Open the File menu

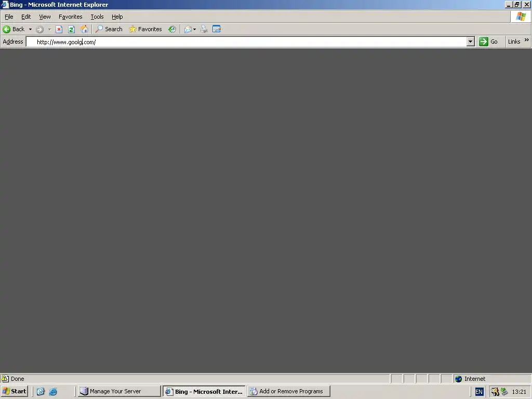(x=9, y=17)
